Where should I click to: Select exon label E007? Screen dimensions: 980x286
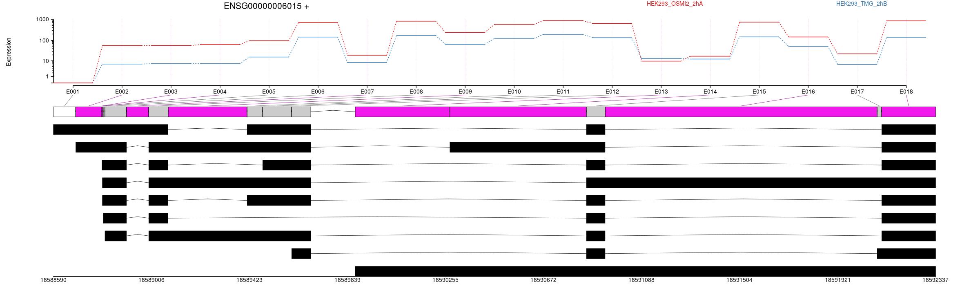(x=367, y=92)
